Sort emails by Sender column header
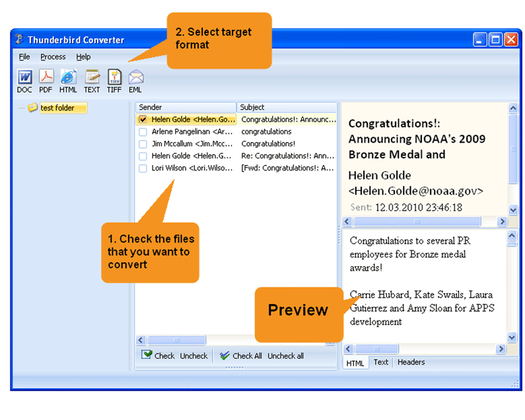525x420 pixels. (186, 107)
